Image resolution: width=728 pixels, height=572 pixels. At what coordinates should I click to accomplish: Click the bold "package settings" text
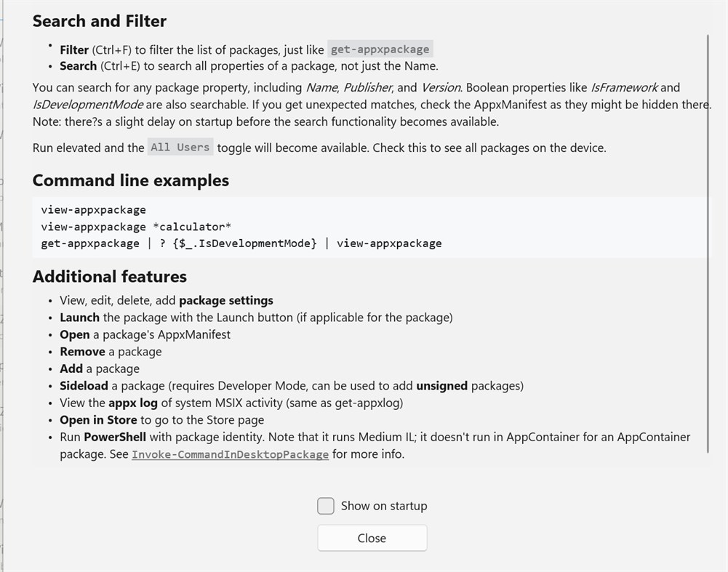(x=226, y=300)
